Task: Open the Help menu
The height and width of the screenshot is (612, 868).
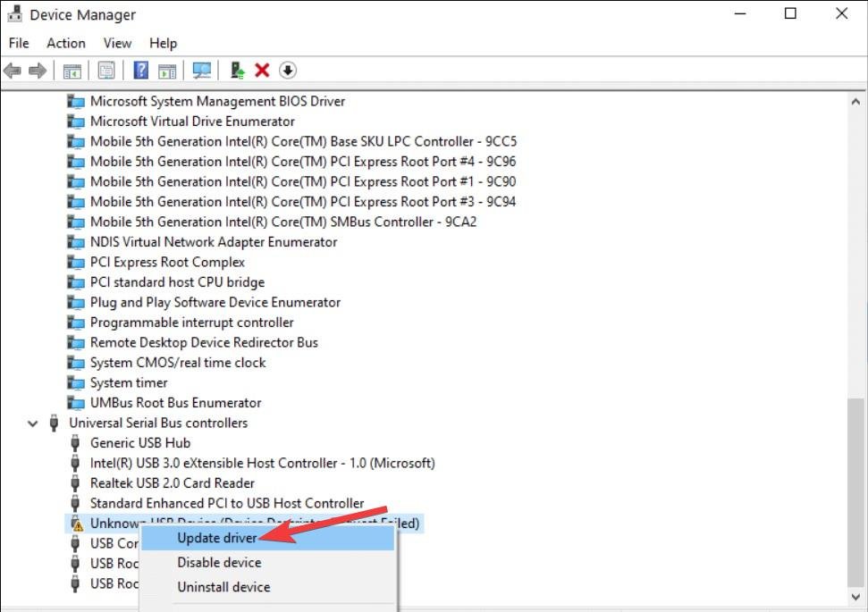Action: pos(164,43)
